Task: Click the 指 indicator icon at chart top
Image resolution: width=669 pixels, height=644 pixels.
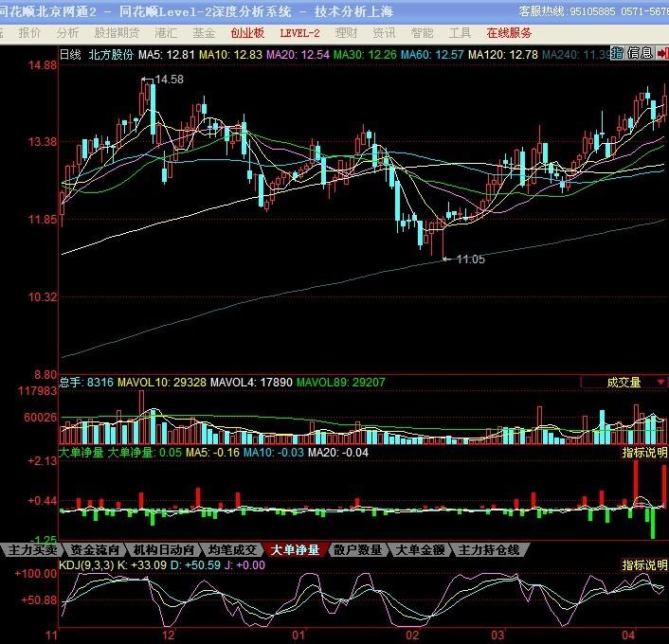Action: pos(618,53)
